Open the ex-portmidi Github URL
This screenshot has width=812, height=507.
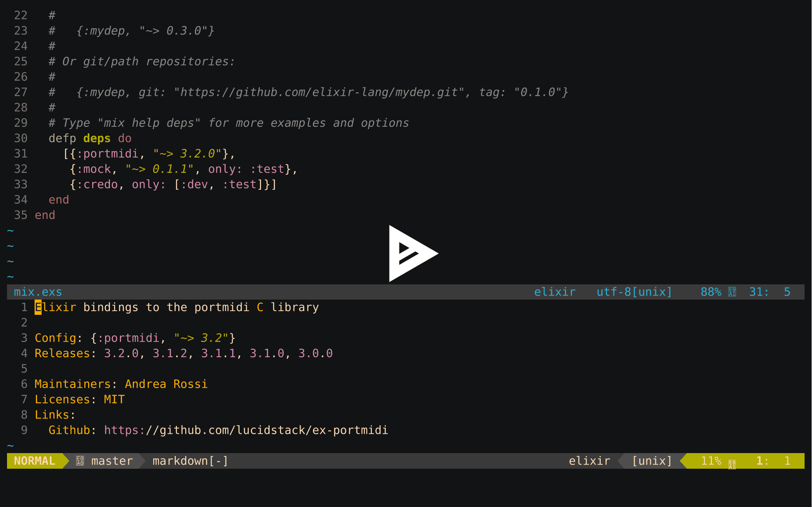[x=246, y=430]
